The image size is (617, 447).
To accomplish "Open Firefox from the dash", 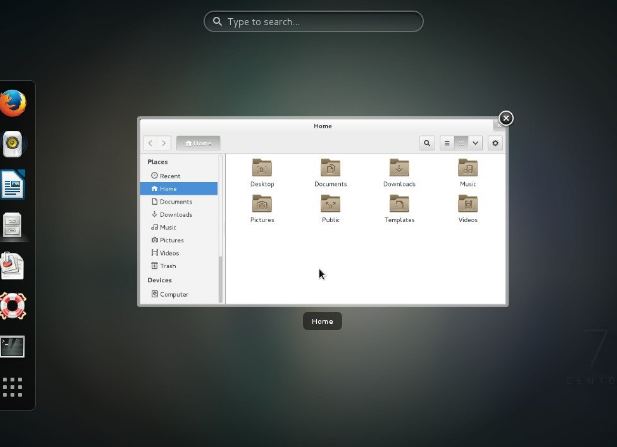I will coord(13,103).
